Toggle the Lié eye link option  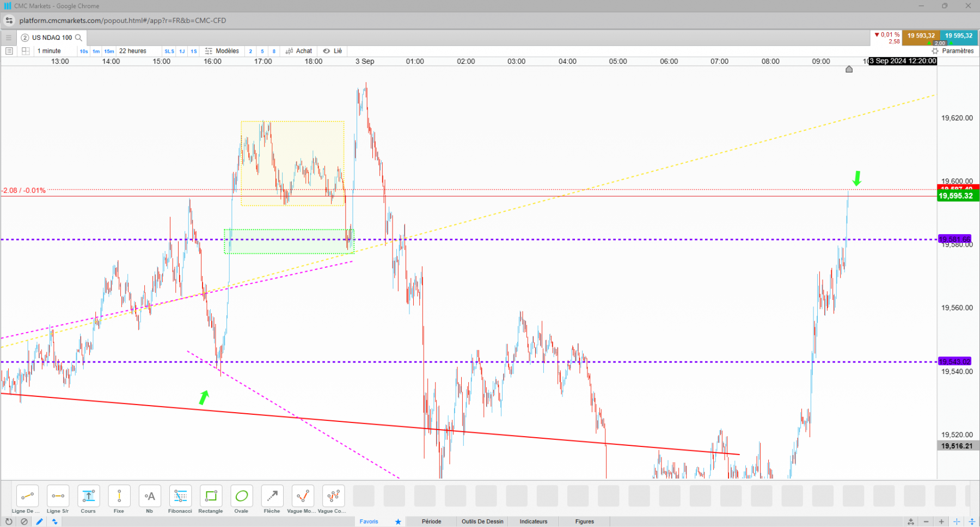333,51
